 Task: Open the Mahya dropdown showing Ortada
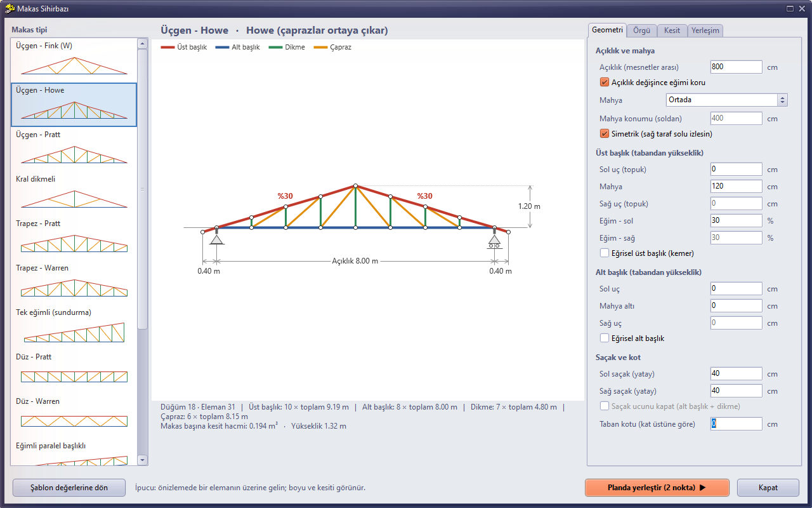726,100
